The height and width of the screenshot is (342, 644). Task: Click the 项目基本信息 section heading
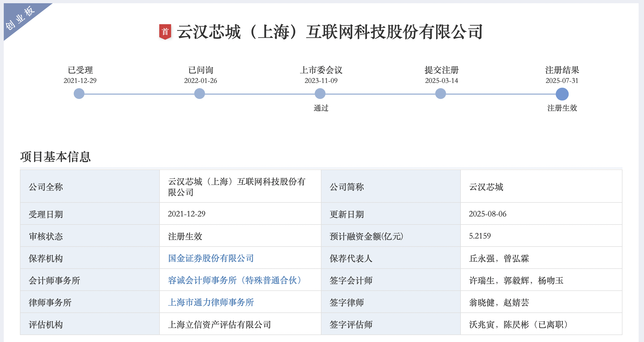point(55,157)
